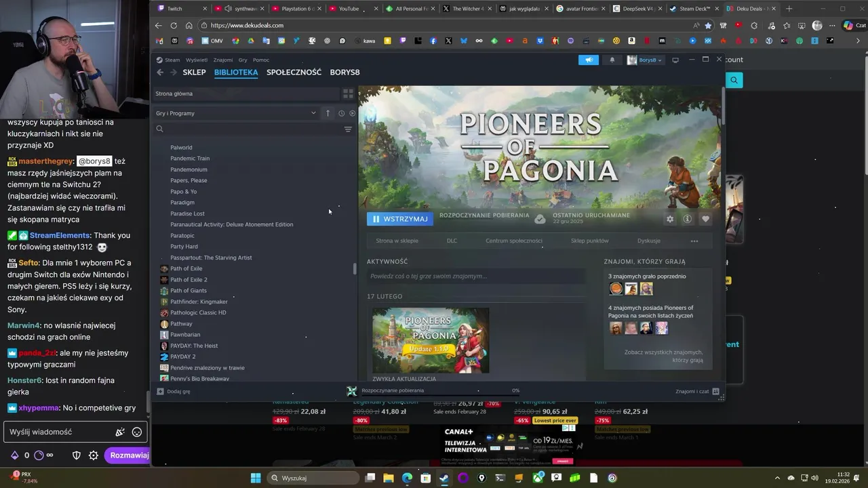
Task: Switch Steam to Big Picture mode icon
Action: coord(675,60)
